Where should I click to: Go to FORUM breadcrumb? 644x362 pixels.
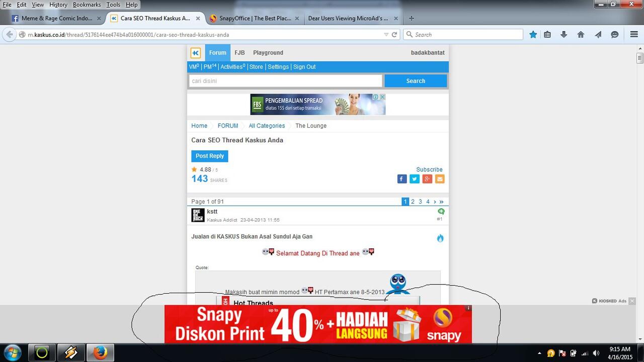click(x=228, y=126)
